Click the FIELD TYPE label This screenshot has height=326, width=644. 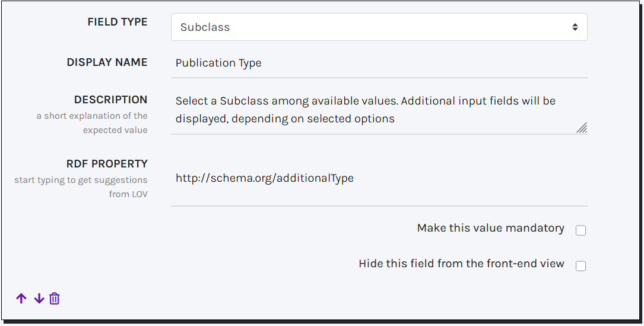(118, 22)
